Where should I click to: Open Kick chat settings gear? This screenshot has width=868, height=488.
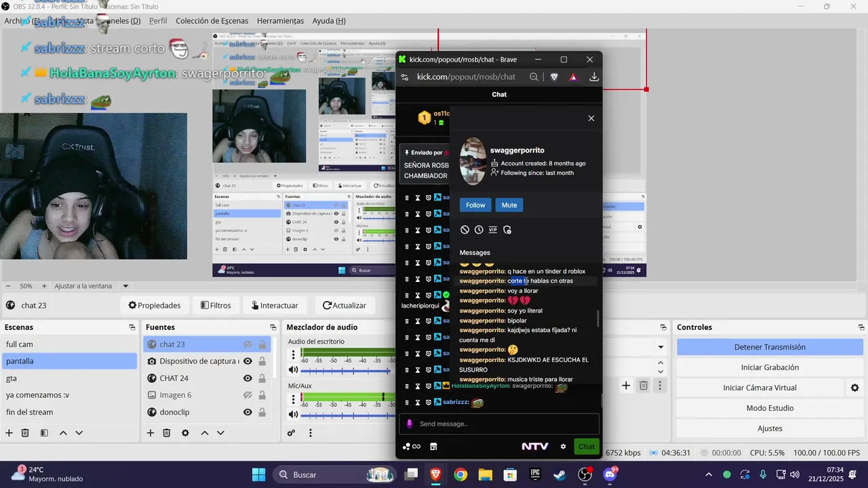tap(563, 447)
